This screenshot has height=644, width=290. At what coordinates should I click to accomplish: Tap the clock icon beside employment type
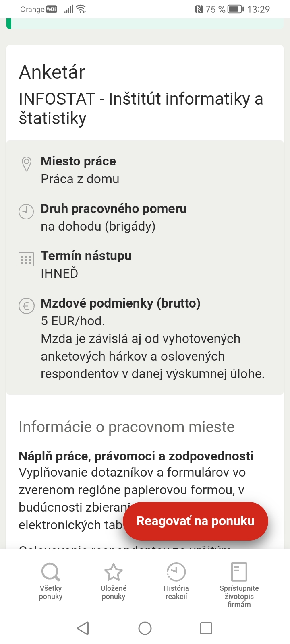[26, 211]
